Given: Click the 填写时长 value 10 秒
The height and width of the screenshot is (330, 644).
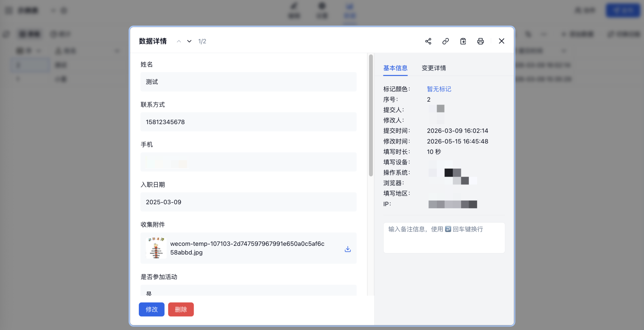Looking at the screenshot, I should coord(434,152).
